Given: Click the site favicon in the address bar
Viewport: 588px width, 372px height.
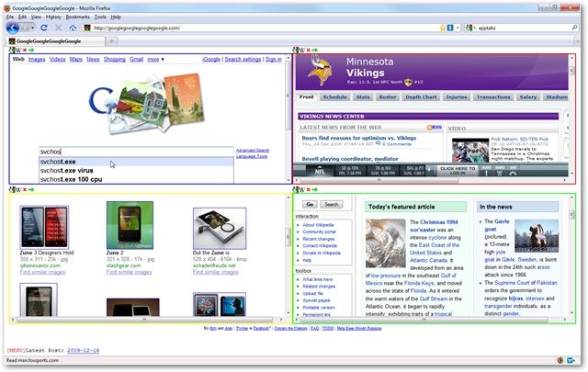Looking at the screenshot, I should tap(87, 28).
